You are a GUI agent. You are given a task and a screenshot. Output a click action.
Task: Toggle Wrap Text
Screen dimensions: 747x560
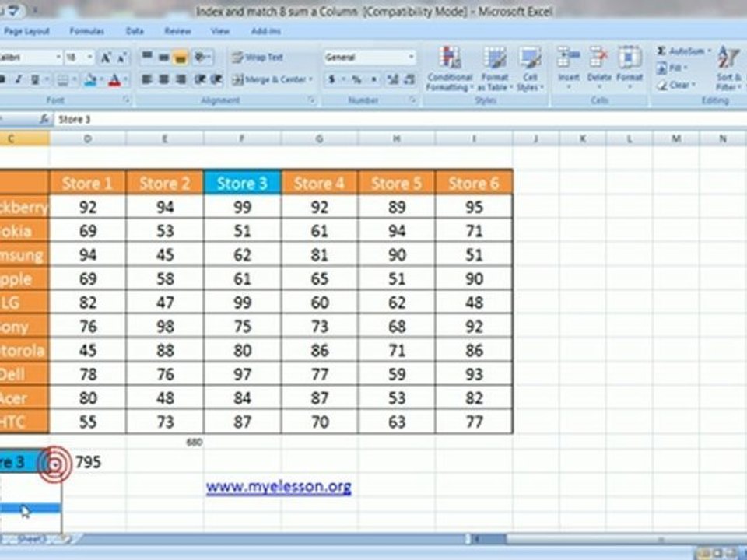(258, 58)
